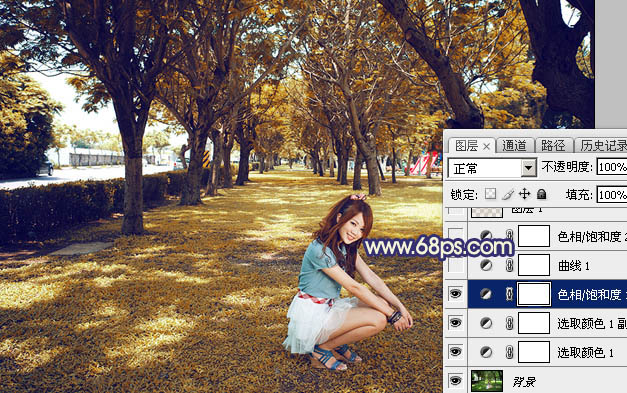The image size is (627, 393).
Task: Open the 历史记录 history tab
Action: [603, 146]
